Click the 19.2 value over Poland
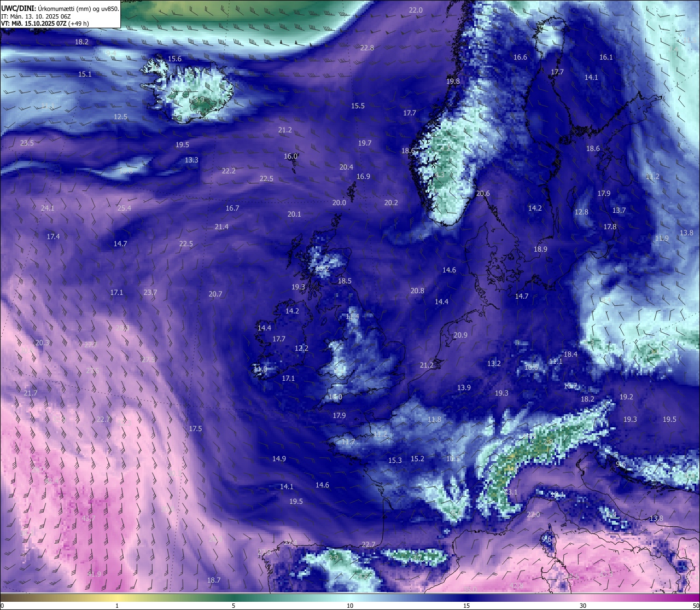This screenshot has width=700, height=610. click(x=626, y=397)
